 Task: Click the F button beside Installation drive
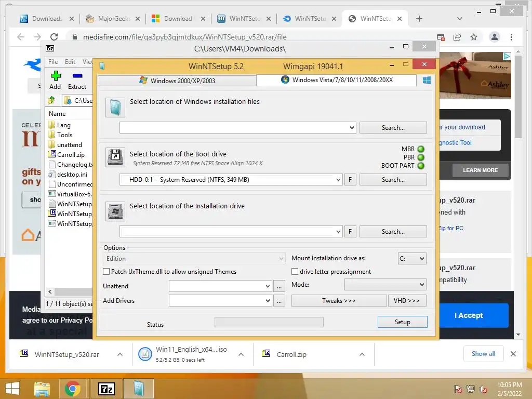pyautogui.click(x=350, y=231)
